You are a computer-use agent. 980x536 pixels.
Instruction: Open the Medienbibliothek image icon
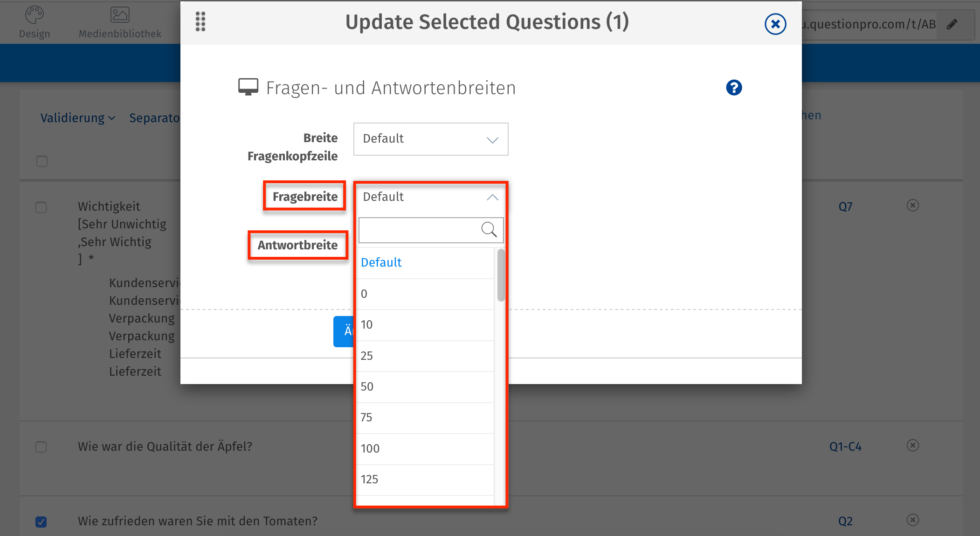pos(120,15)
